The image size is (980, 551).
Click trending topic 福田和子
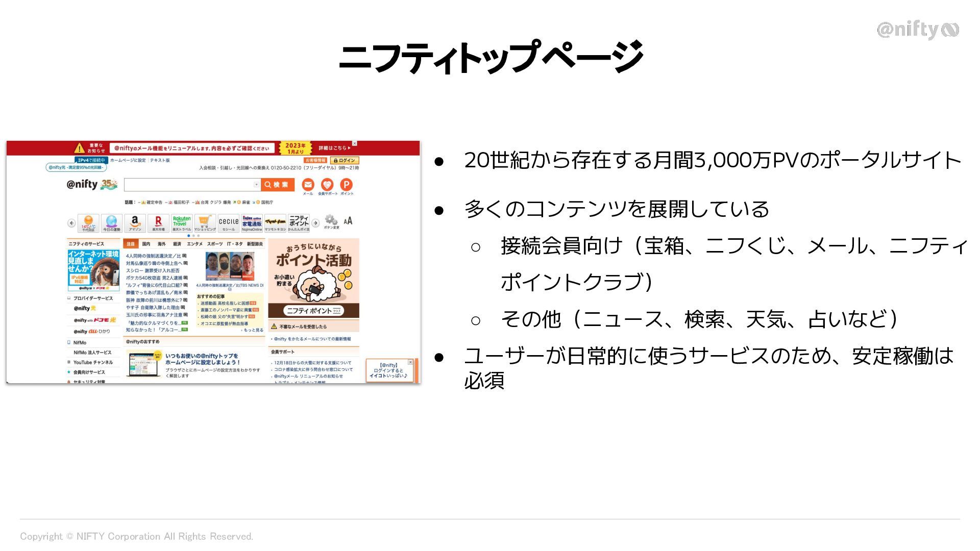tap(181, 203)
